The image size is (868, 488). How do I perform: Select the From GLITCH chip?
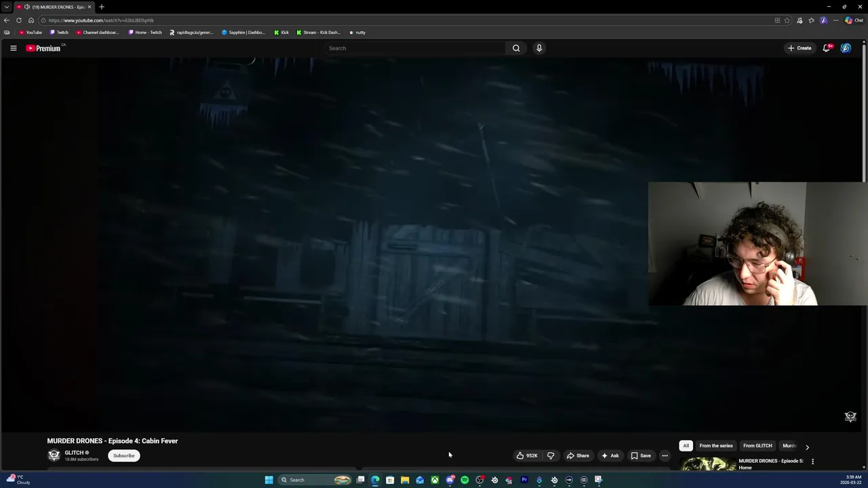757,445
